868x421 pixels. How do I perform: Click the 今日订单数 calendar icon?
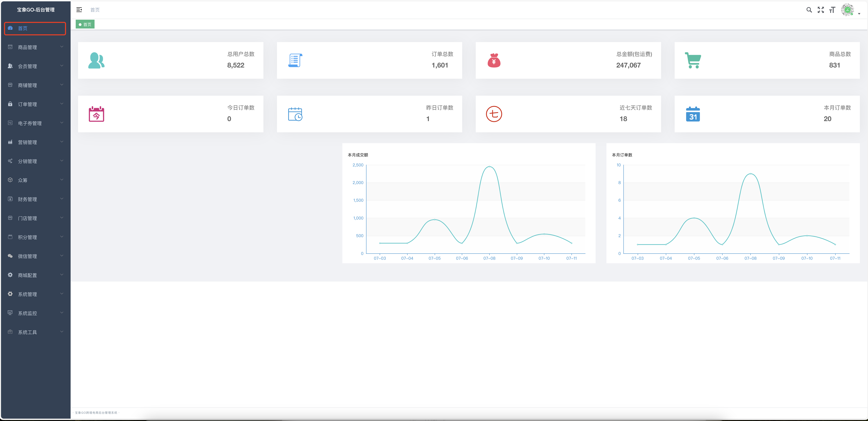(x=96, y=114)
